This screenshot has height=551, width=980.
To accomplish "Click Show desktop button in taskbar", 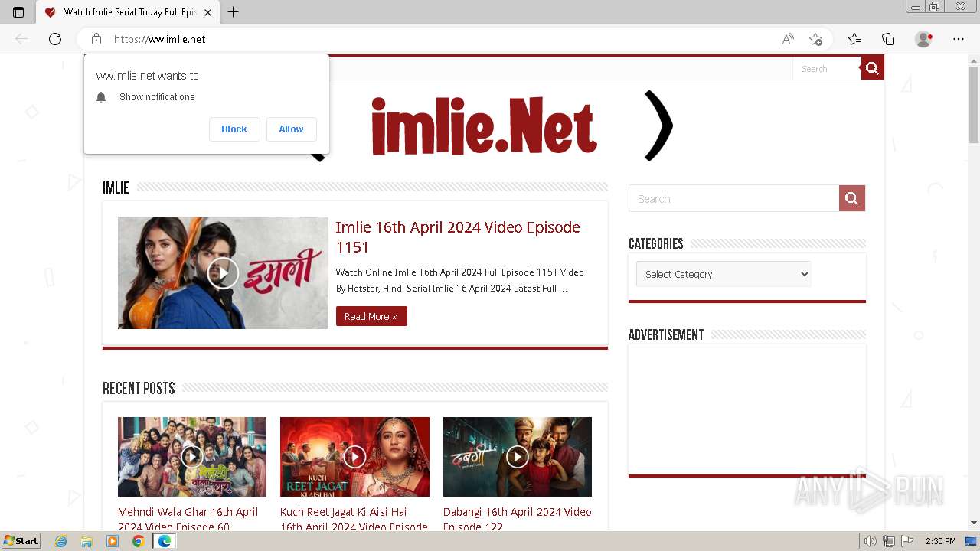I will [x=971, y=541].
